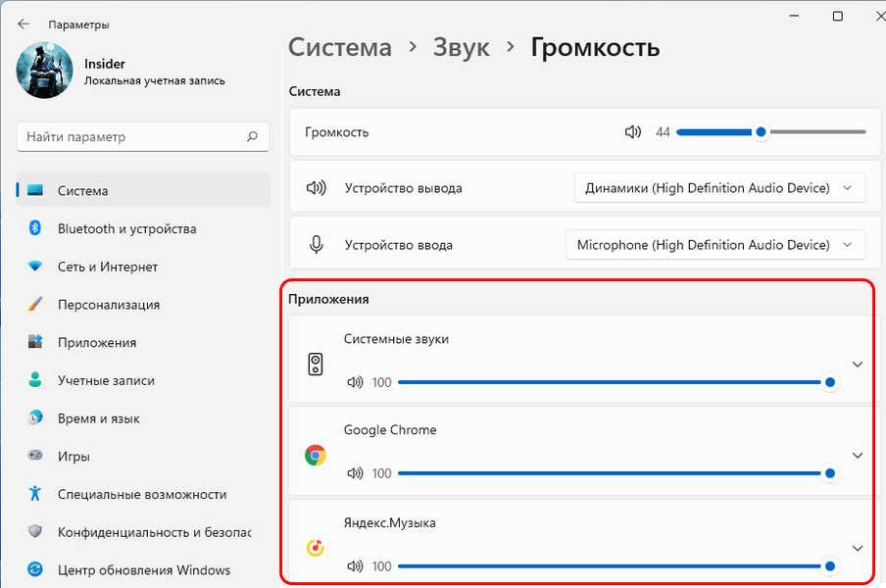Expand the Системные звуки section chevron
The width and height of the screenshot is (886, 588).
(858, 365)
